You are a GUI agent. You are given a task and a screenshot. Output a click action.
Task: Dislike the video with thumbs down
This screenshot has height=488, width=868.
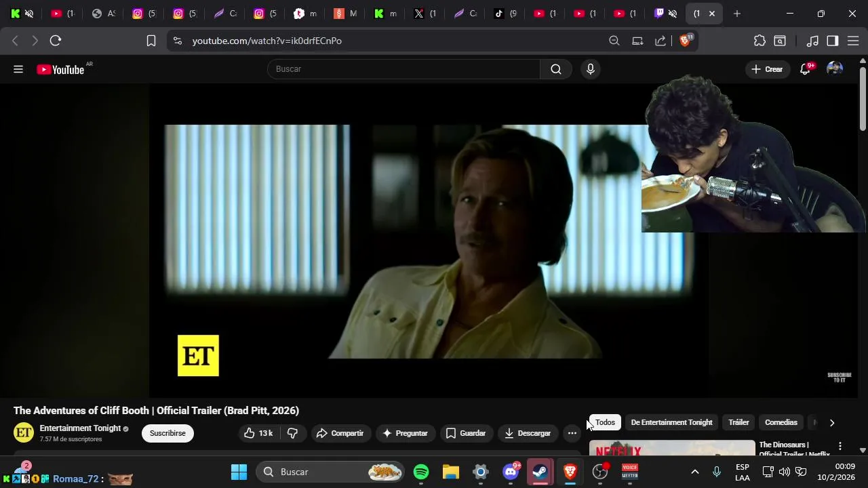[x=293, y=433]
